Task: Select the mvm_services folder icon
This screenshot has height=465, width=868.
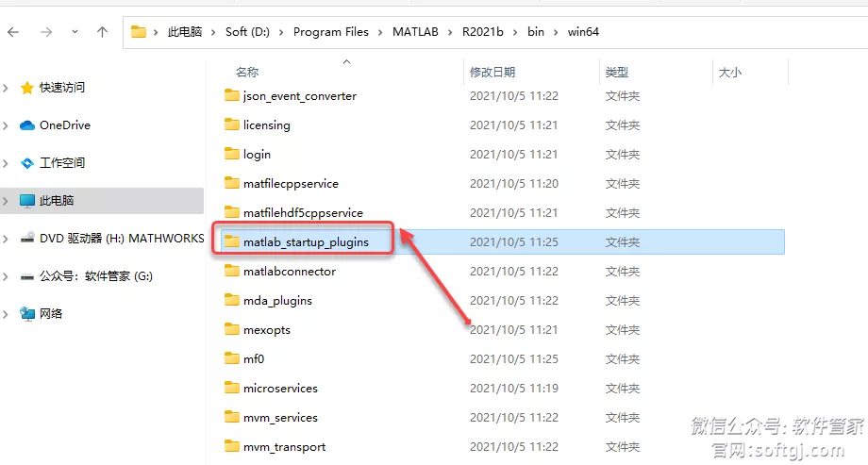Action: point(232,418)
